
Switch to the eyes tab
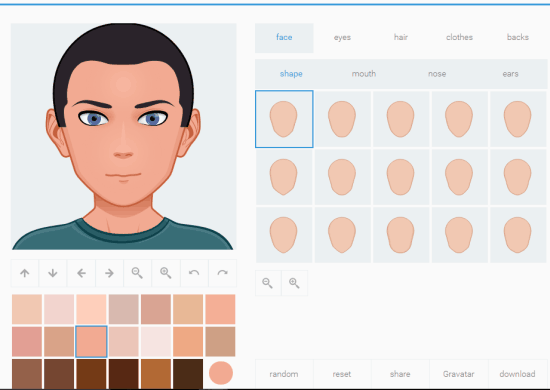point(342,38)
